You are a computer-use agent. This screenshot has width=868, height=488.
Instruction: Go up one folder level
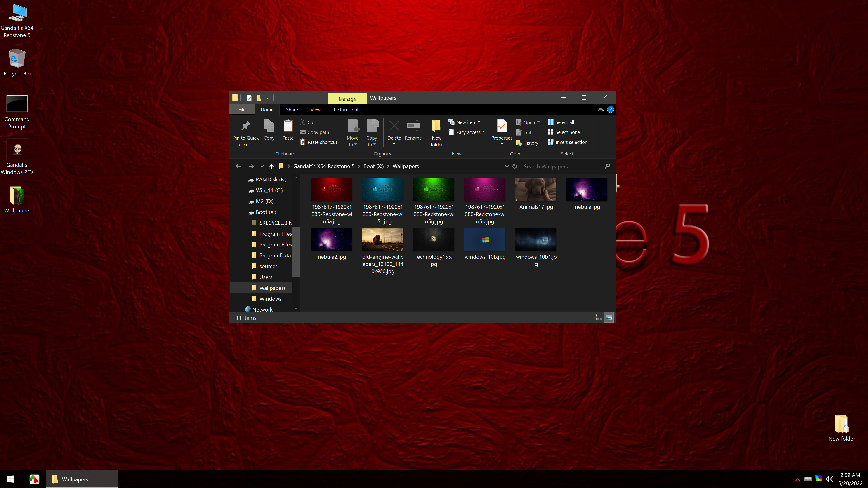[x=271, y=166]
